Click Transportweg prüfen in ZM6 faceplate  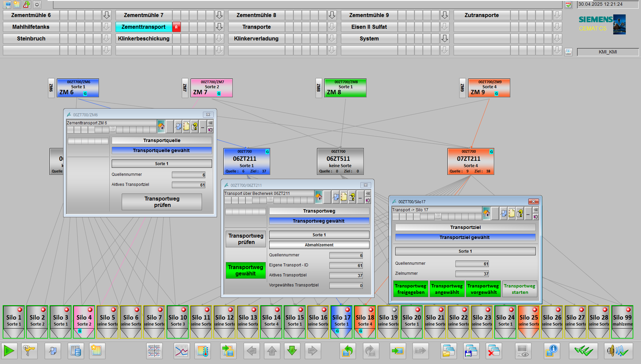pyautogui.click(x=162, y=202)
